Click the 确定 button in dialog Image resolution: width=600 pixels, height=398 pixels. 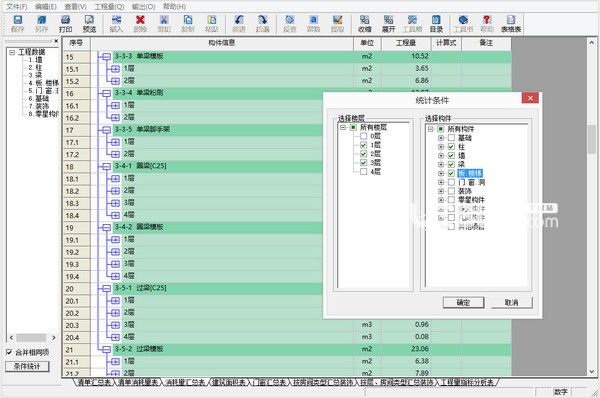pos(463,302)
